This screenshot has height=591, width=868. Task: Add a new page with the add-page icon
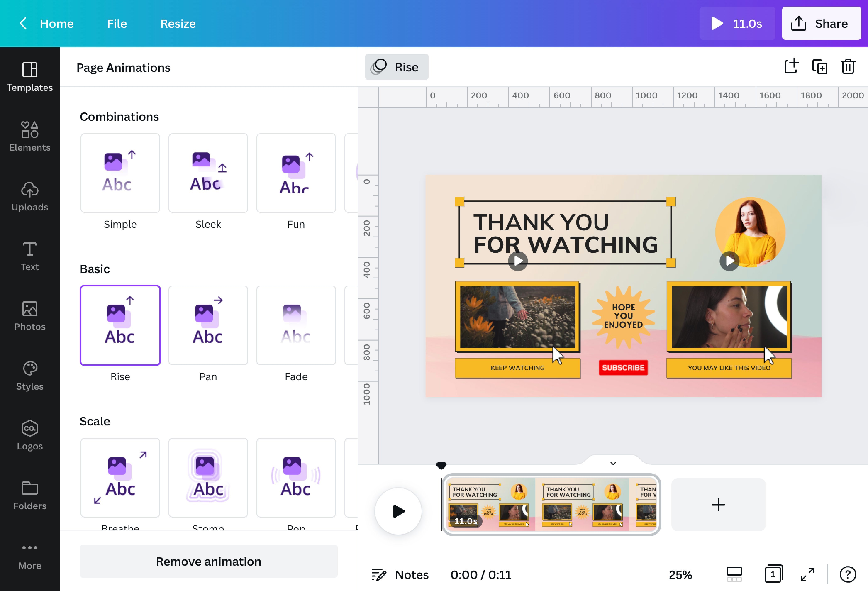click(791, 66)
